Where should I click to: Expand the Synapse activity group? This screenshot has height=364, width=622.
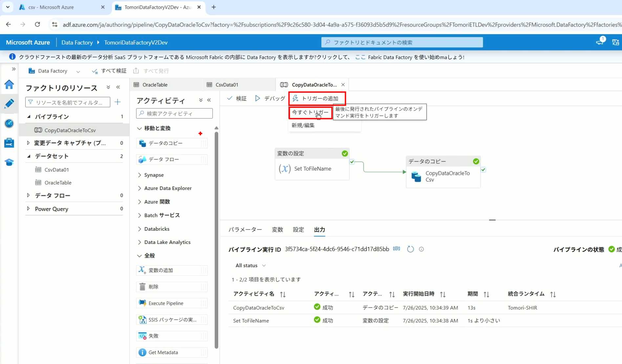point(139,175)
